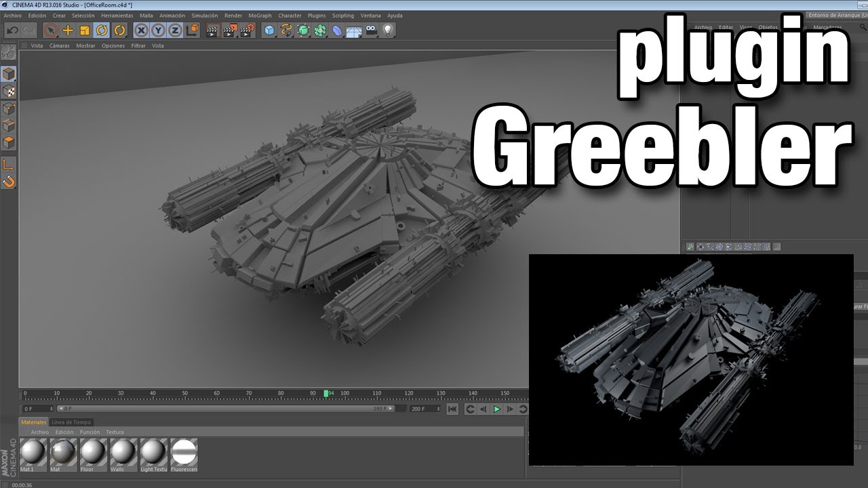Click the 200 F end frame field
Image resolution: width=868 pixels, height=488 pixels.
point(425,409)
